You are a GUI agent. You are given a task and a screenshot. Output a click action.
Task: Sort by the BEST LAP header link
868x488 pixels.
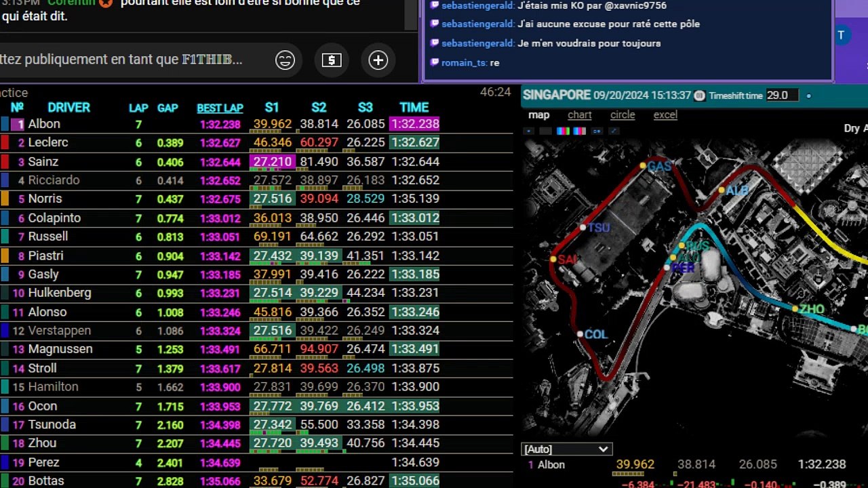[x=220, y=108]
